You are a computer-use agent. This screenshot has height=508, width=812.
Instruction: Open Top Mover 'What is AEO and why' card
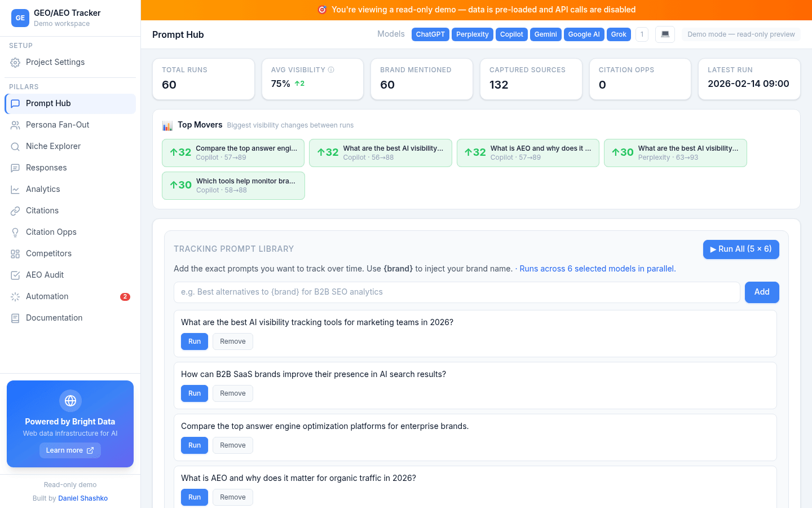[x=528, y=153]
